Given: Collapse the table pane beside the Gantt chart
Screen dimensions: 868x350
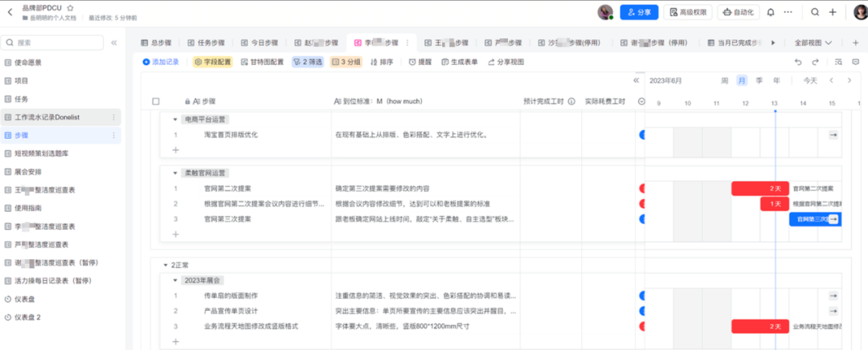Looking at the screenshot, I should (636, 80).
